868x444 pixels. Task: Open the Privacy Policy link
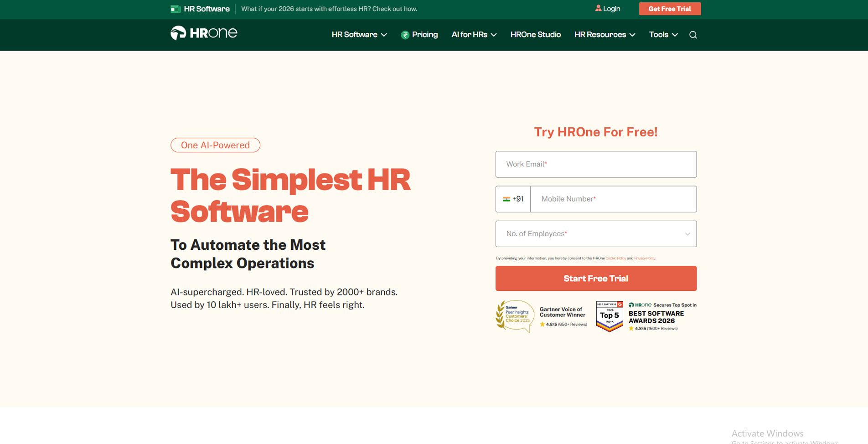[644, 258]
